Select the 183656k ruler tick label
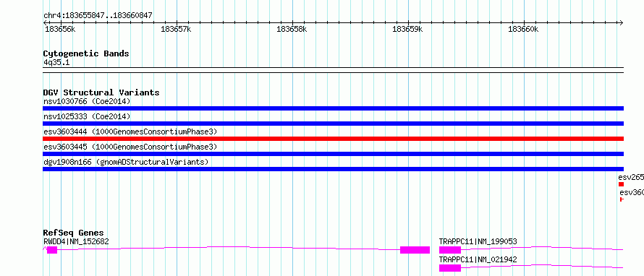The image size is (644, 276). coord(59,29)
